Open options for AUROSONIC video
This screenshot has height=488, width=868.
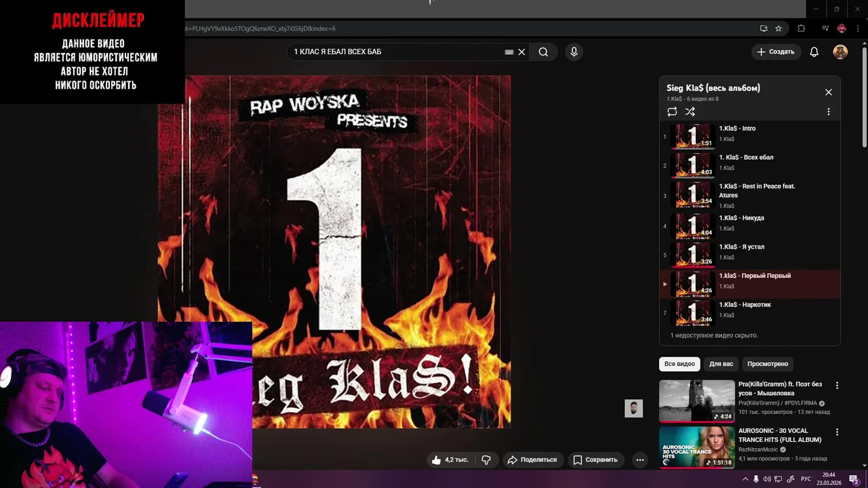coord(837,432)
